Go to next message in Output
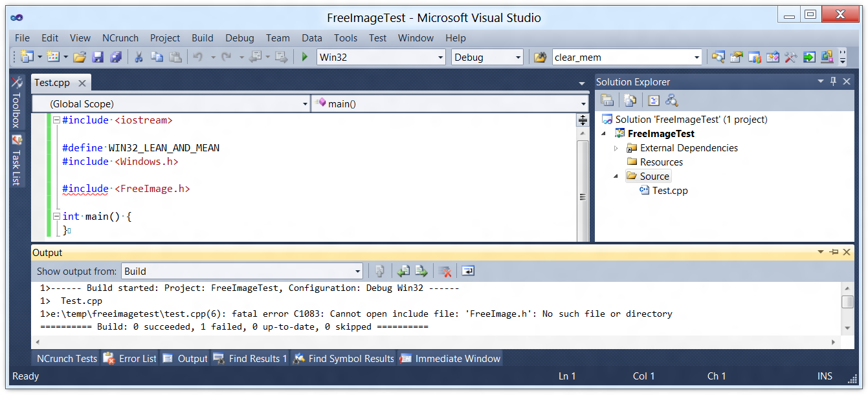This screenshot has width=868, height=395. [421, 271]
